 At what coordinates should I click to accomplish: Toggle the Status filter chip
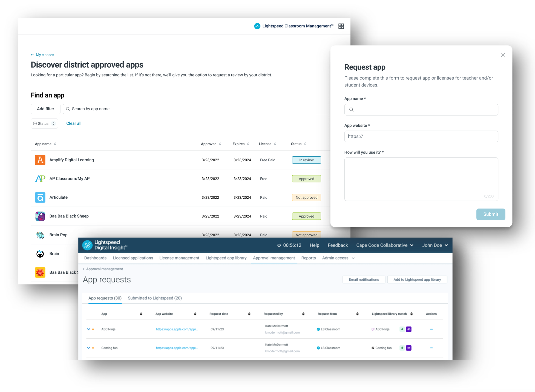point(44,123)
